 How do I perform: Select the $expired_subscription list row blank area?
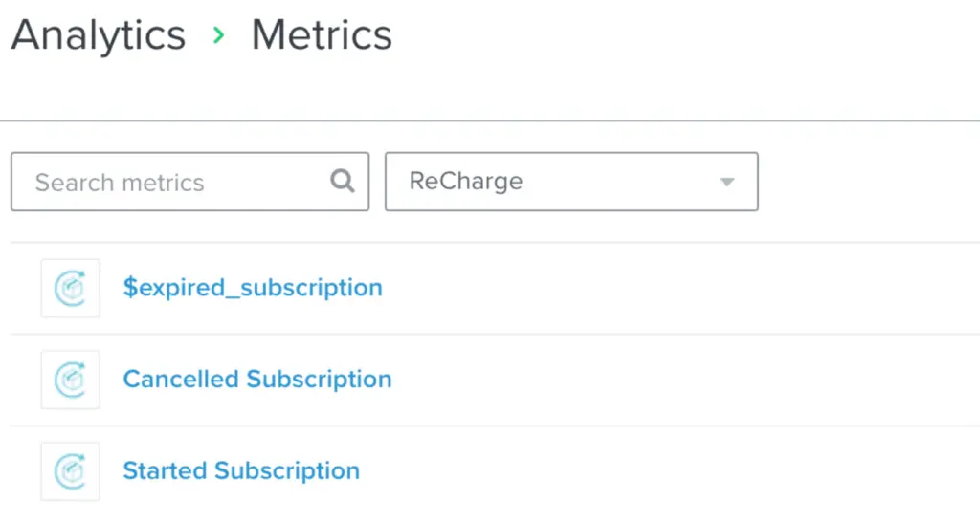click(x=670, y=288)
